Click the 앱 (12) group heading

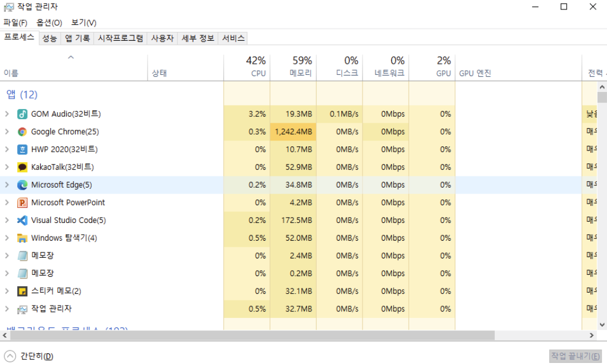[22, 94]
